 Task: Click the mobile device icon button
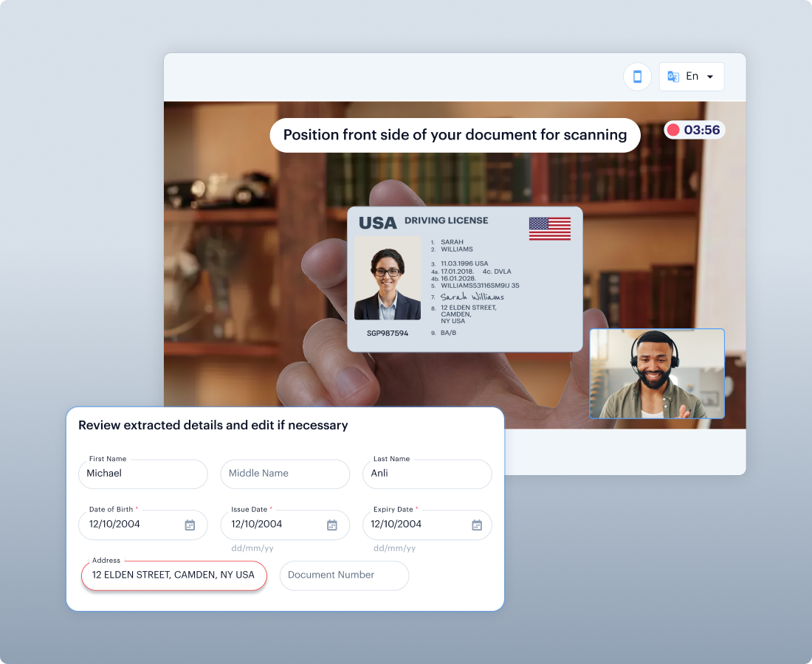coord(637,77)
